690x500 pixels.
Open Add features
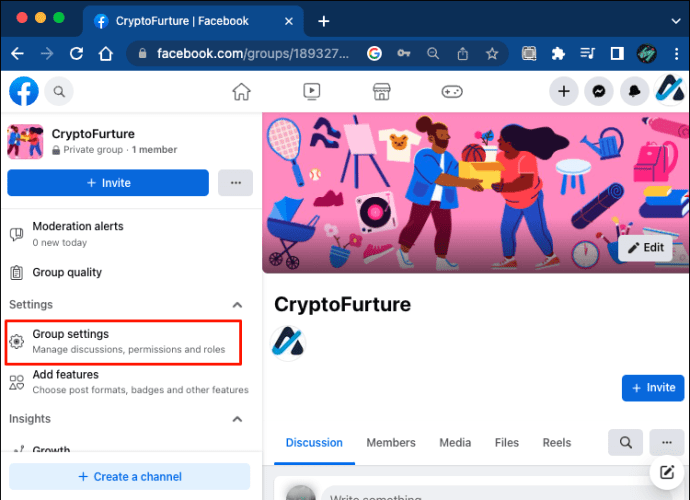(129, 382)
